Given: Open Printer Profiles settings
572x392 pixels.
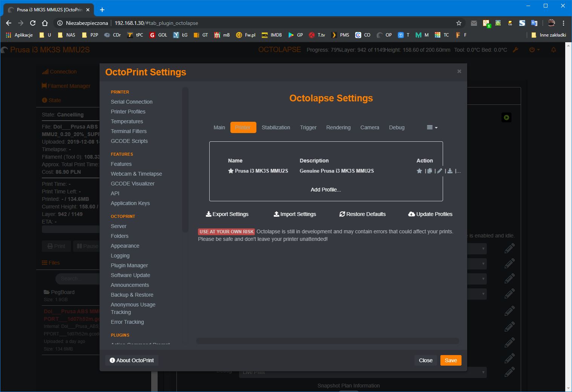Looking at the screenshot, I should point(128,112).
